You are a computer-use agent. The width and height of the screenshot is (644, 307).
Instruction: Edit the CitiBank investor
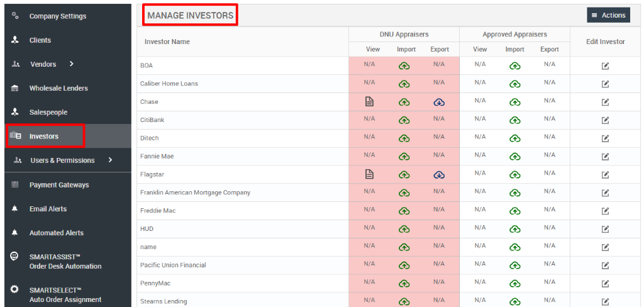605,120
